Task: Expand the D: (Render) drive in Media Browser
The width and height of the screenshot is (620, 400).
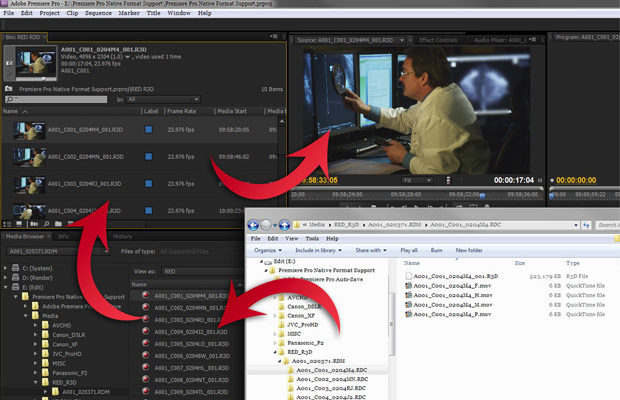Action: 5,277
